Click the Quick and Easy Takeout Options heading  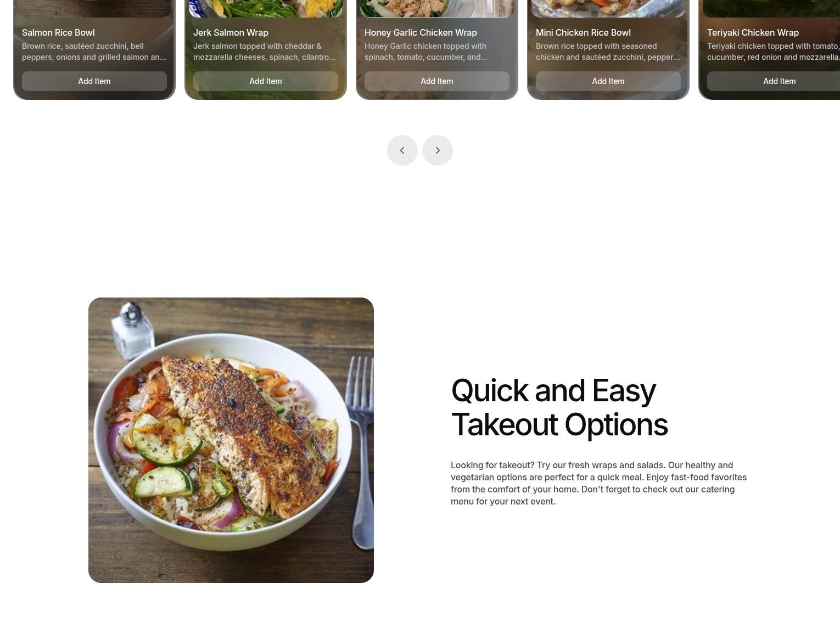559,407
